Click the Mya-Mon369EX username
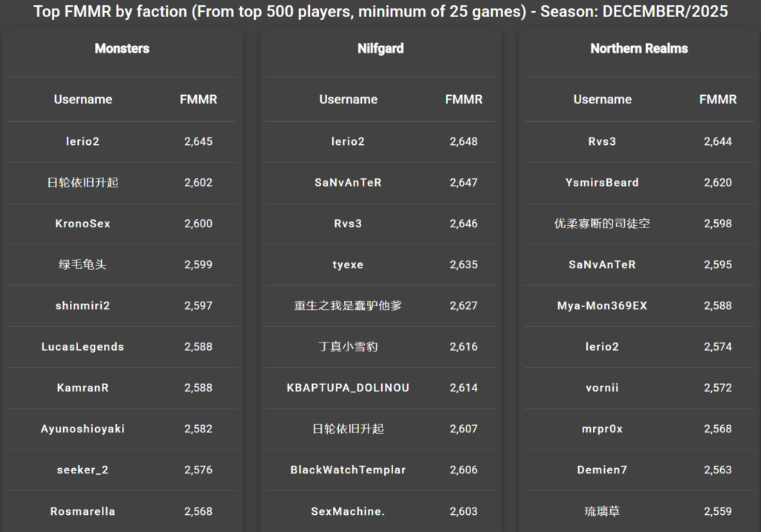This screenshot has width=761, height=532. pyautogui.click(x=602, y=305)
